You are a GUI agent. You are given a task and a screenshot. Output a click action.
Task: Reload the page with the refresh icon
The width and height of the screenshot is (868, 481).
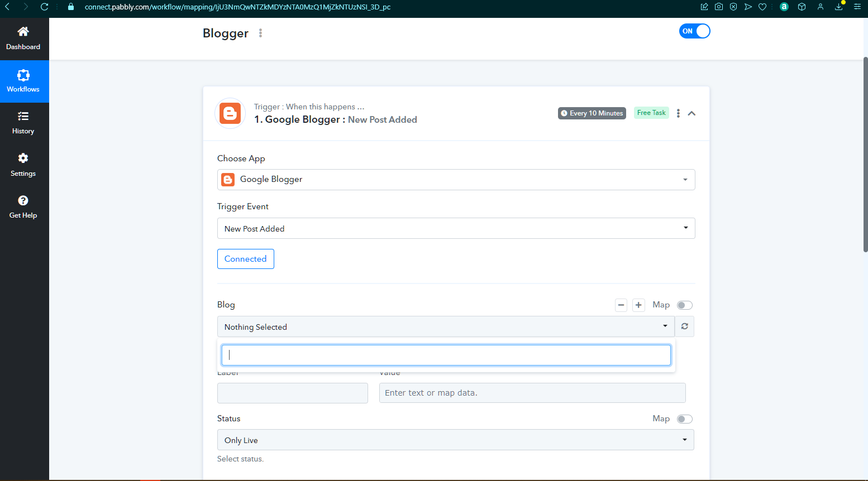[45, 7]
